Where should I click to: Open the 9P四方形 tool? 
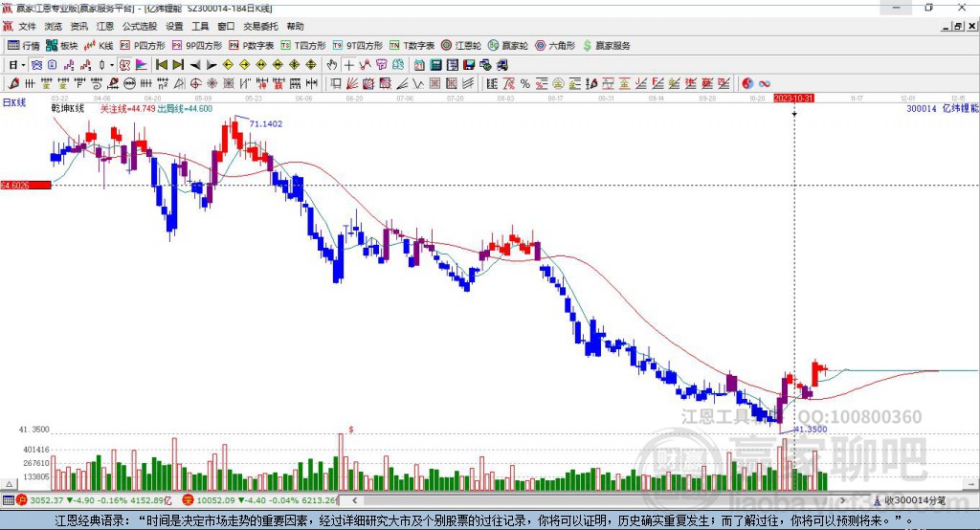[197, 46]
